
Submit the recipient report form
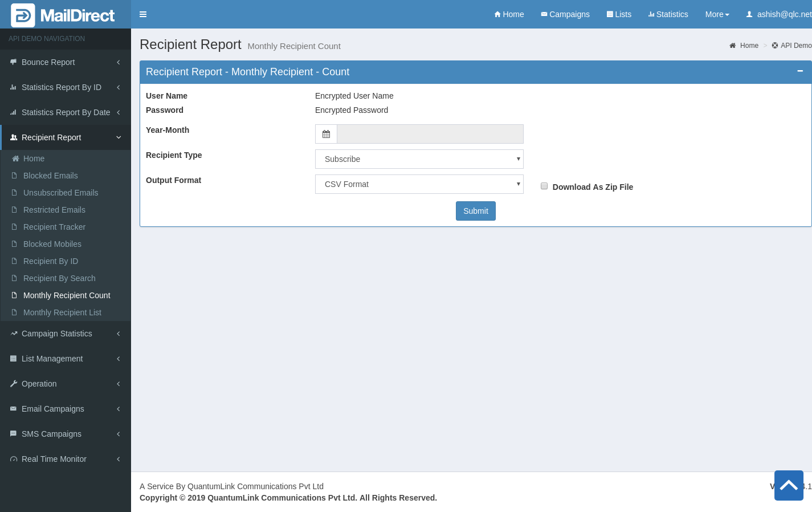(x=475, y=211)
